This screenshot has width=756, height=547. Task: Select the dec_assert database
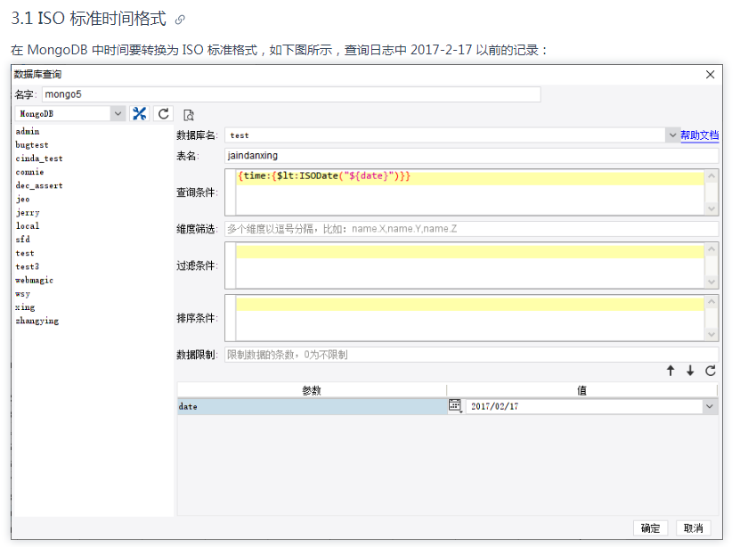pos(39,185)
